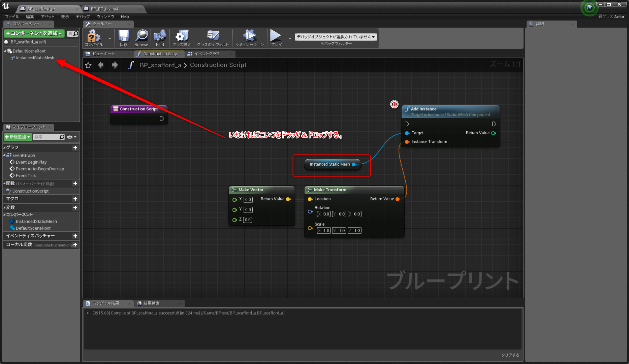Collapse the 関数 functions section
Screen dimensions: 629x364
pyautogui.click(x=4, y=184)
